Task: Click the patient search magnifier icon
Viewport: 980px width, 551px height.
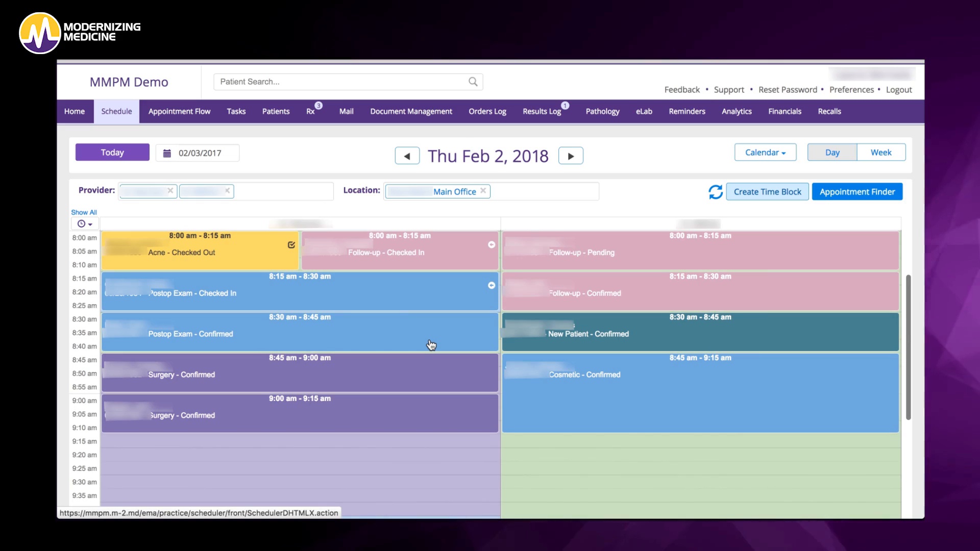Action: click(473, 82)
